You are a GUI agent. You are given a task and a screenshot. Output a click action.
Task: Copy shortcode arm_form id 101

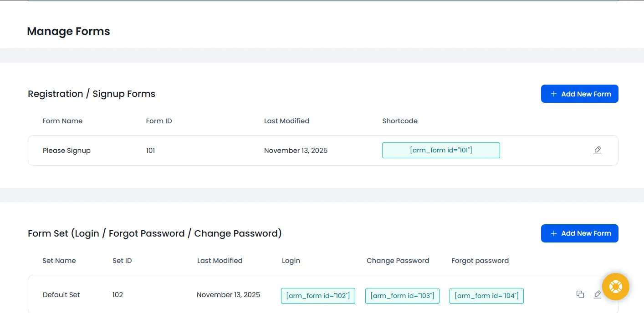coord(440,150)
